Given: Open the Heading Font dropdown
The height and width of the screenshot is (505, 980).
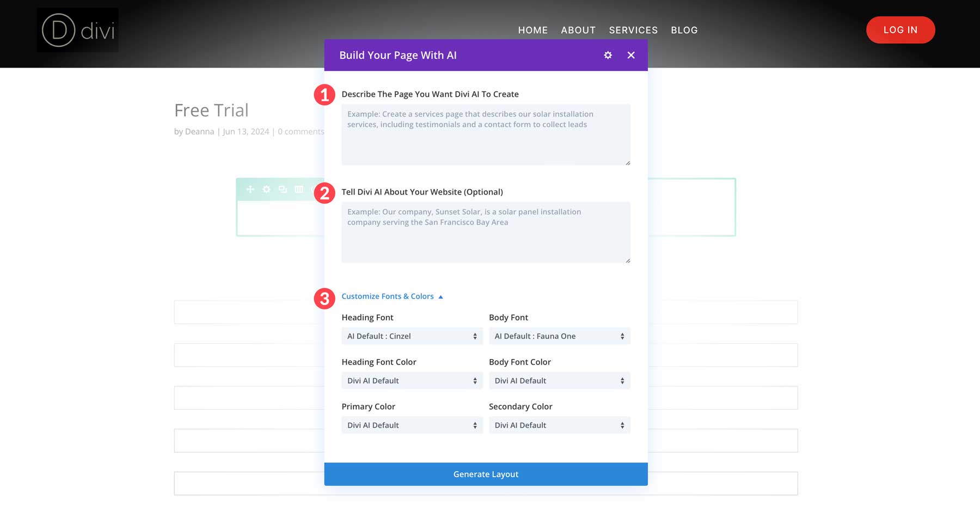Looking at the screenshot, I should 412,336.
